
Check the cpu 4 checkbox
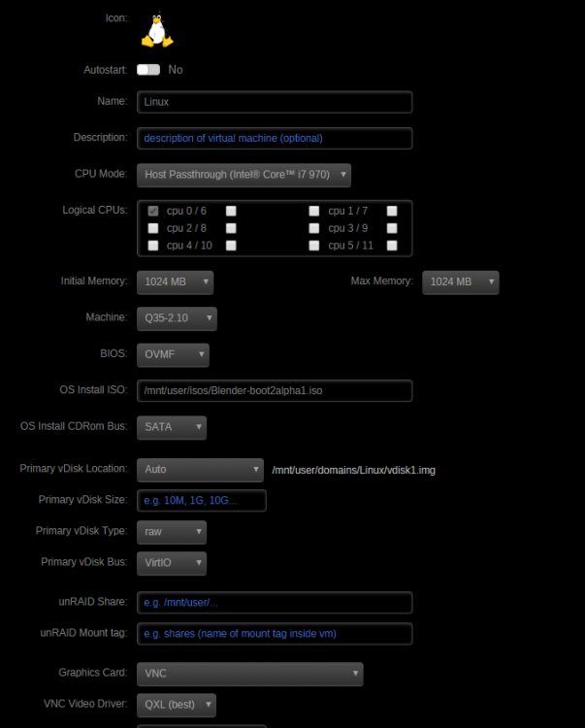[x=153, y=246]
